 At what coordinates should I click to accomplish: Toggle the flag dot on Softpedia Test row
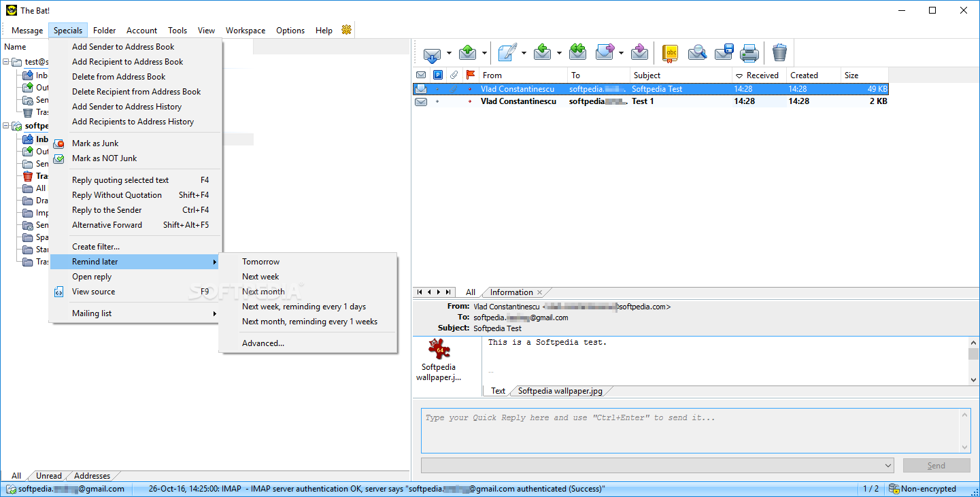pos(470,89)
